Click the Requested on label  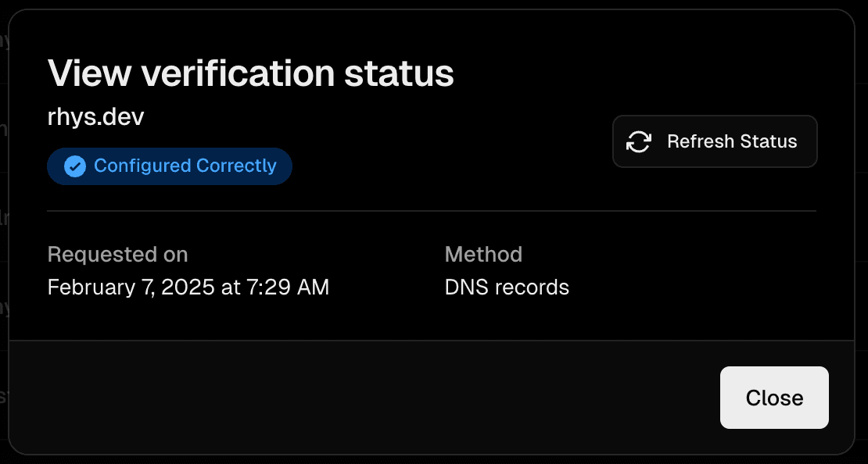point(117,254)
